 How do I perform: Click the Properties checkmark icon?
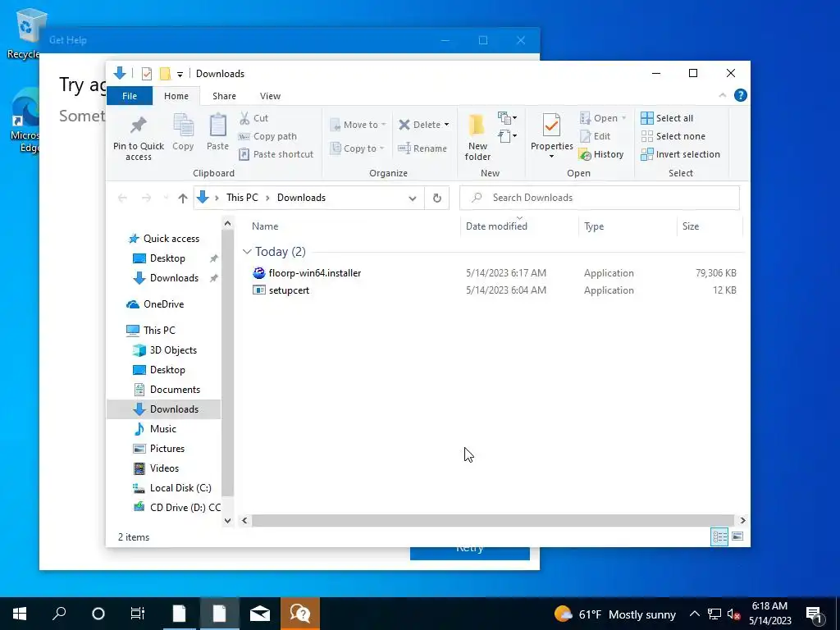coord(551,126)
